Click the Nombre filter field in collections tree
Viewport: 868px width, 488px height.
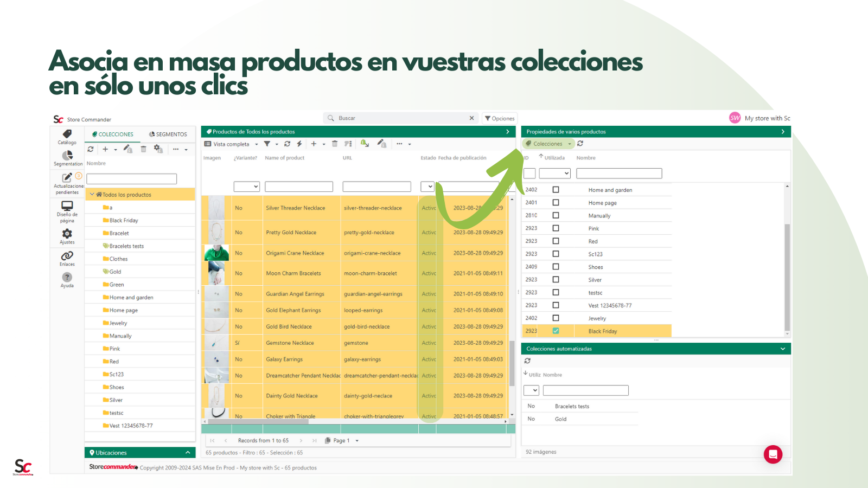132,179
